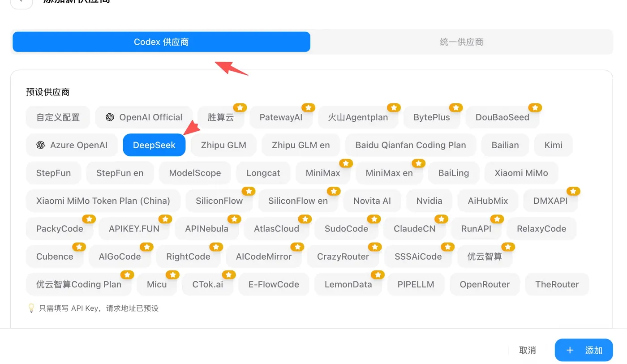Select the Bailian provider

point(505,145)
